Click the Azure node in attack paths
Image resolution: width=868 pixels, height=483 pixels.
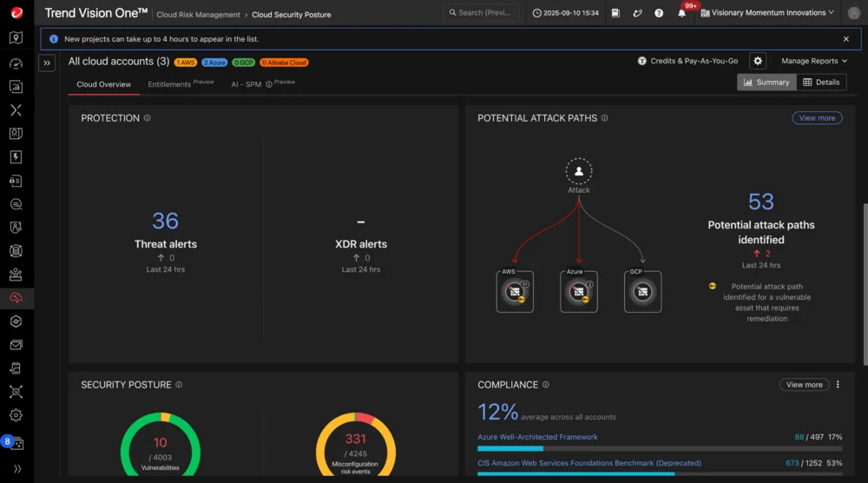click(x=579, y=293)
